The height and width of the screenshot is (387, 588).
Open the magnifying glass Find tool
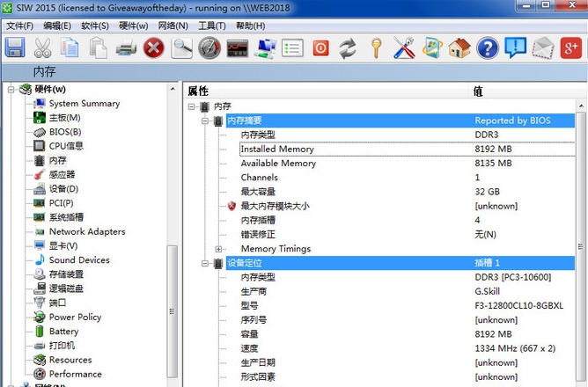[x=181, y=48]
